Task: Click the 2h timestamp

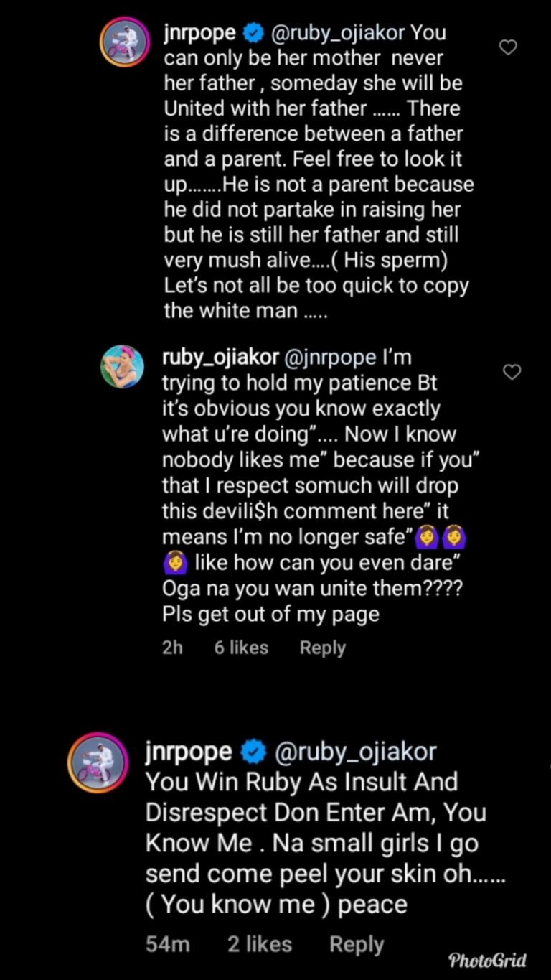Action: [173, 648]
